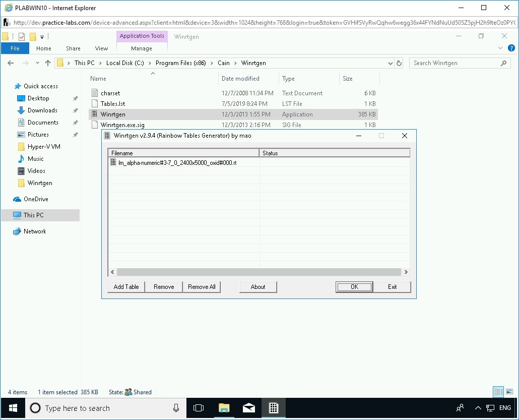The height and width of the screenshot is (420, 519).
Task: Click the About button in Winrtgen
Action: pyautogui.click(x=258, y=286)
